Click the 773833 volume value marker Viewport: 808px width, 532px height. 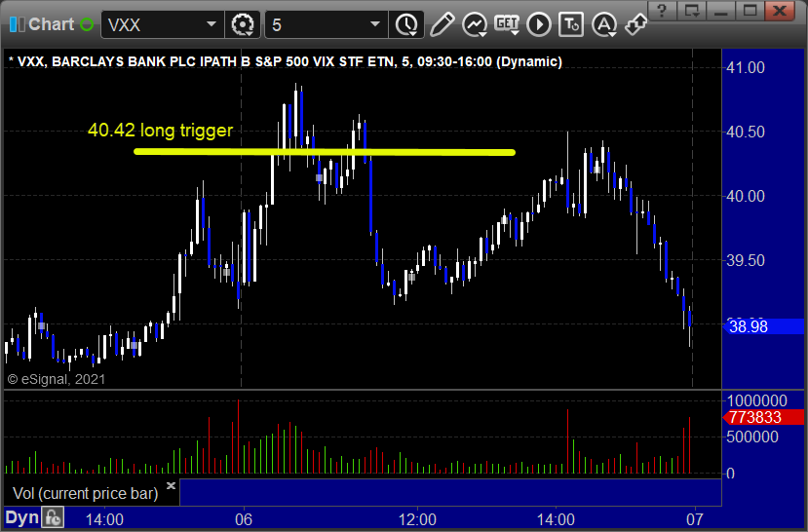(764, 417)
